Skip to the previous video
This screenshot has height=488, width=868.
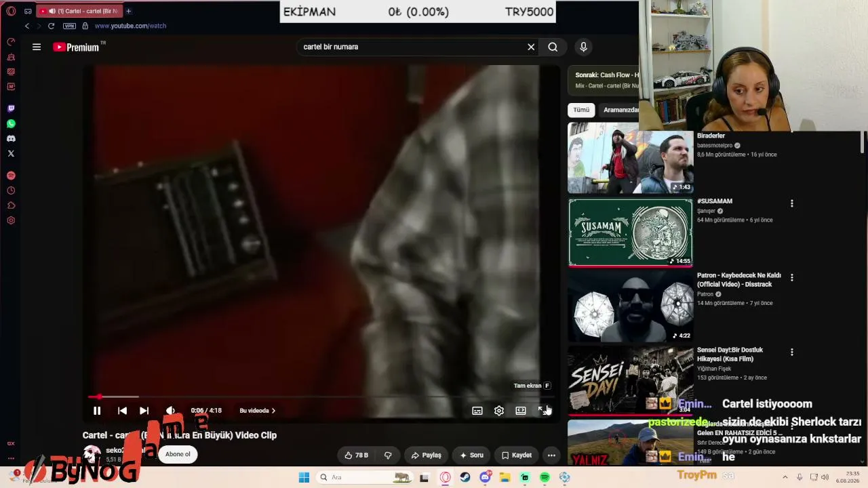click(x=122, y=411)
